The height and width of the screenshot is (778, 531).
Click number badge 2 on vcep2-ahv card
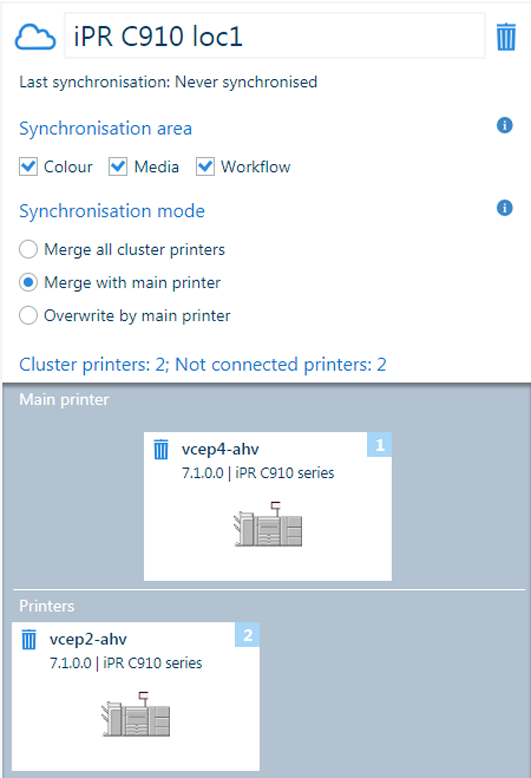click(x=247, y=635)
